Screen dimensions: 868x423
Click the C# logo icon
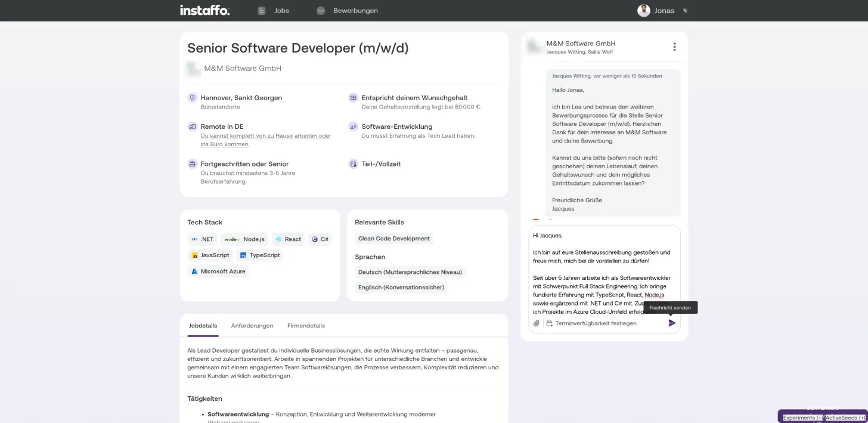[315, 239]
